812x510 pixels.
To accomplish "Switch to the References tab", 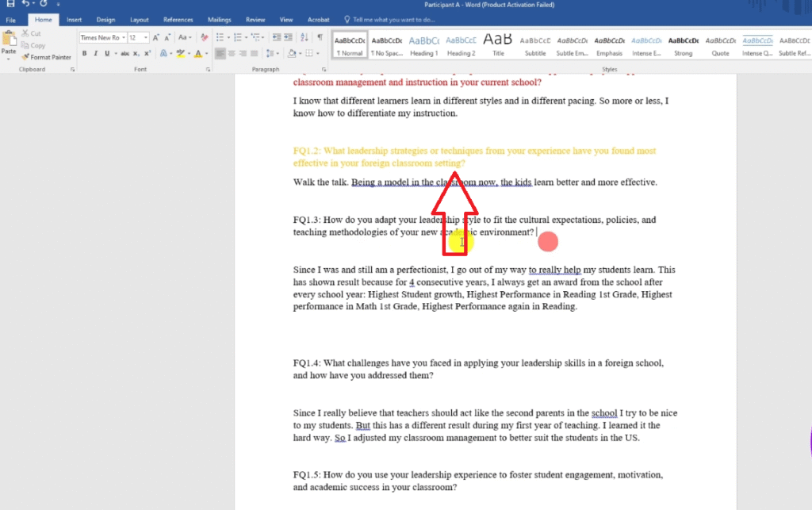I will point(178,19).
